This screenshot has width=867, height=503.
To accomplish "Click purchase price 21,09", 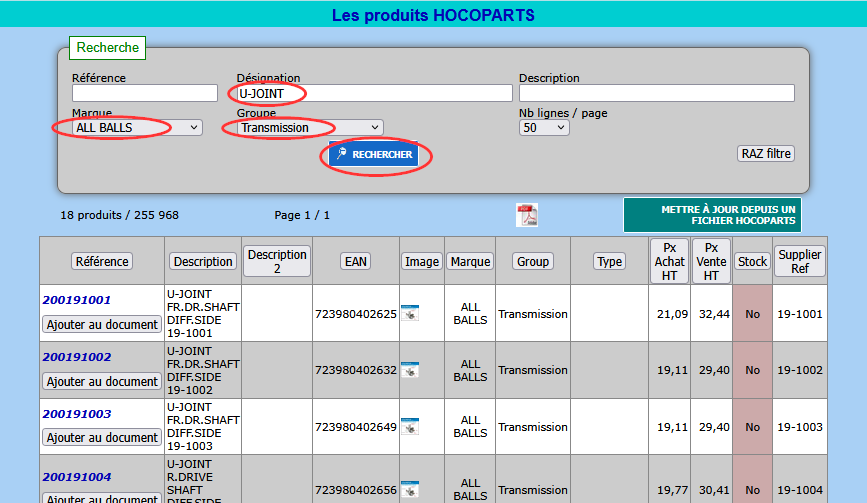I will (672, 314).
